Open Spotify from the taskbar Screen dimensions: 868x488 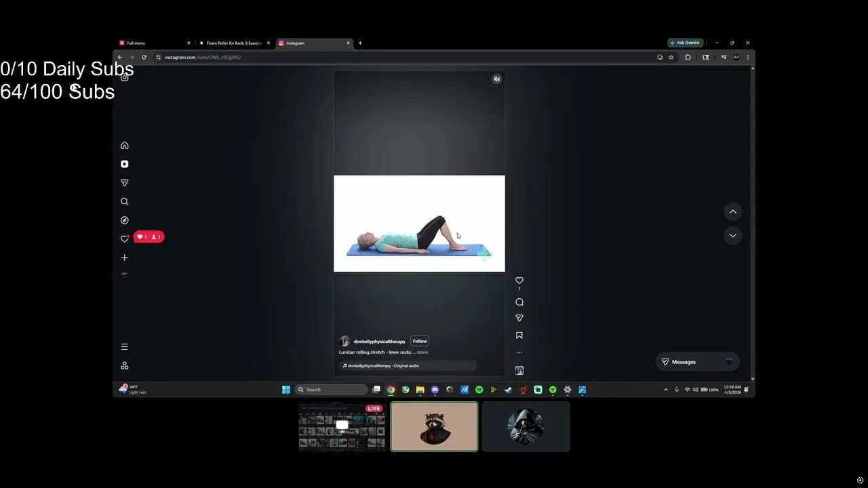pyautogui.click(x=479, y=390)
